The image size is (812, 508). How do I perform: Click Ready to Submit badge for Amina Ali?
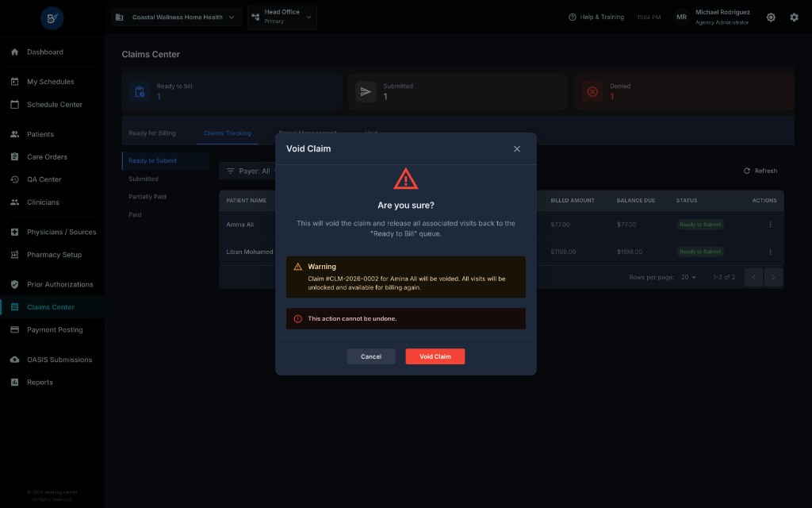(700, 225)
